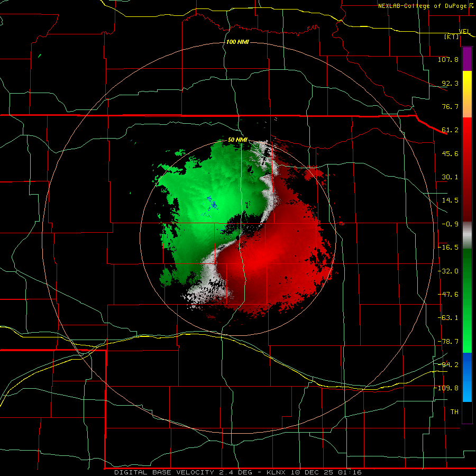The width and height of the screenshot is (476, 476).
Task: Click the NEXLAB-College of DuPage header text
Action: [x=422, y=6]
